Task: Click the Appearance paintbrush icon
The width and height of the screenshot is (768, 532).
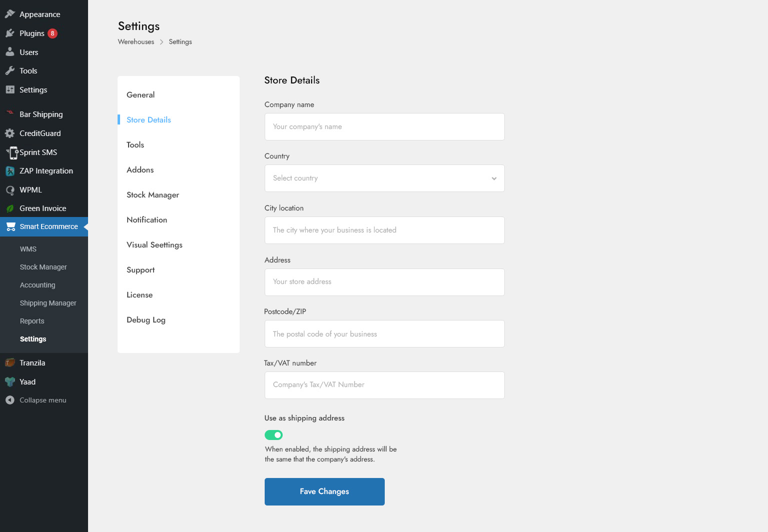Action: pyautogui.click(x=10, y=14)
